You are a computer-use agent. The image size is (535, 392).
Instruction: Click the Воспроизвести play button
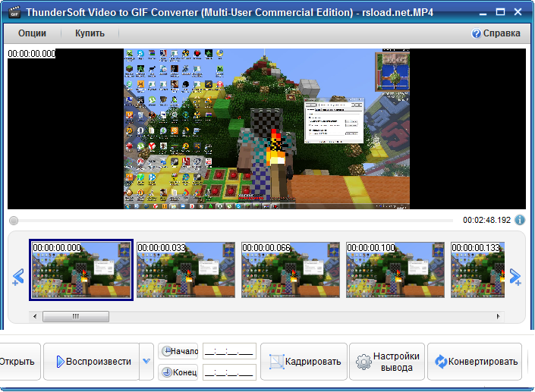pos(91,362)
